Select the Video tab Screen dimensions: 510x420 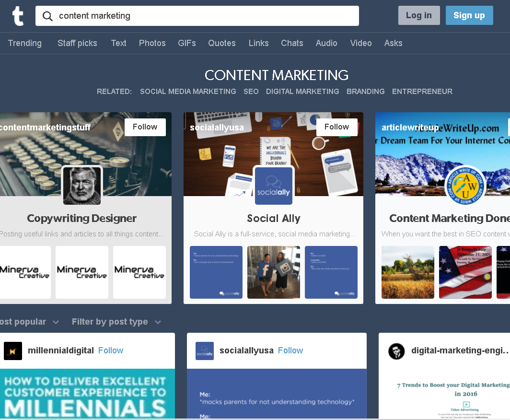click(x=361, y=43)
